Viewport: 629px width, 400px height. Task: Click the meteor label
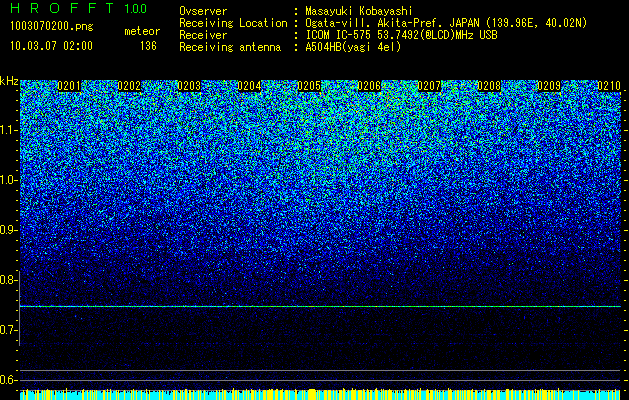[142, 31]
